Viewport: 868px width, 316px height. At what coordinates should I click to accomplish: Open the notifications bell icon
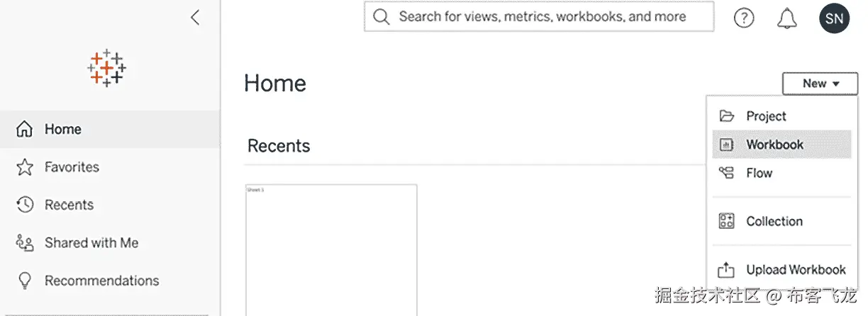(x=787, y=18)
